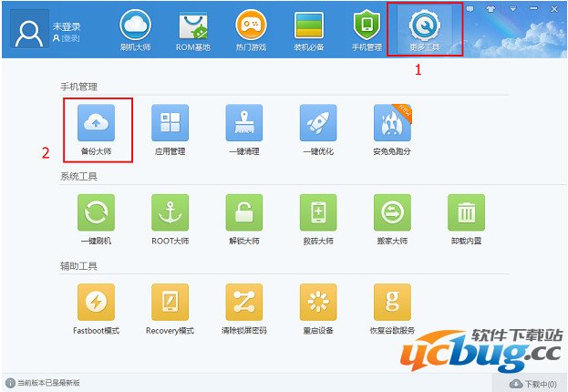This screenshot has height=392, width=568.
Task: Switch to the ROM基地 tab
Action: tap(192, 30)
